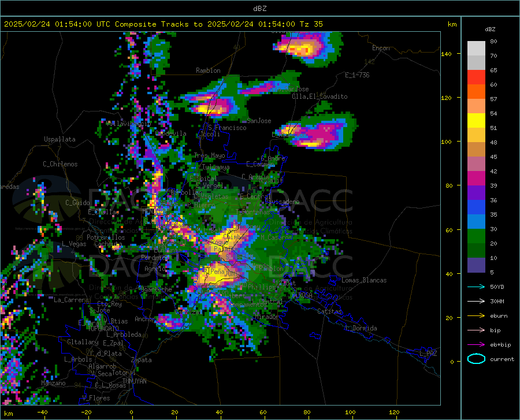Click the 'Mirador' map label
Viewport: 520px width, 420px height.
pos(266,317)
